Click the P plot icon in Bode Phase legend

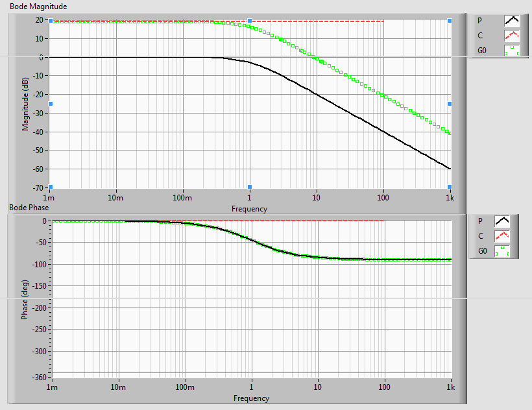tap(502, 221)
